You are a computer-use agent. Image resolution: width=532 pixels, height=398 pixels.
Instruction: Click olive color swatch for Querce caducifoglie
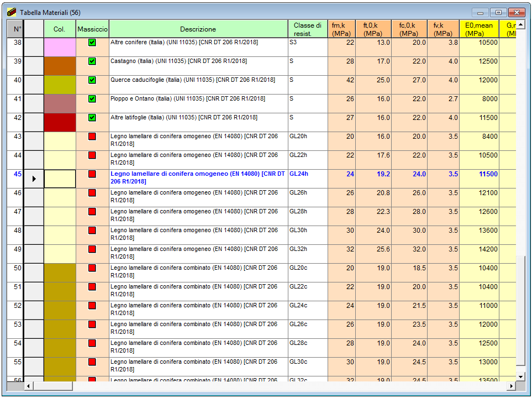pos(60,85)
